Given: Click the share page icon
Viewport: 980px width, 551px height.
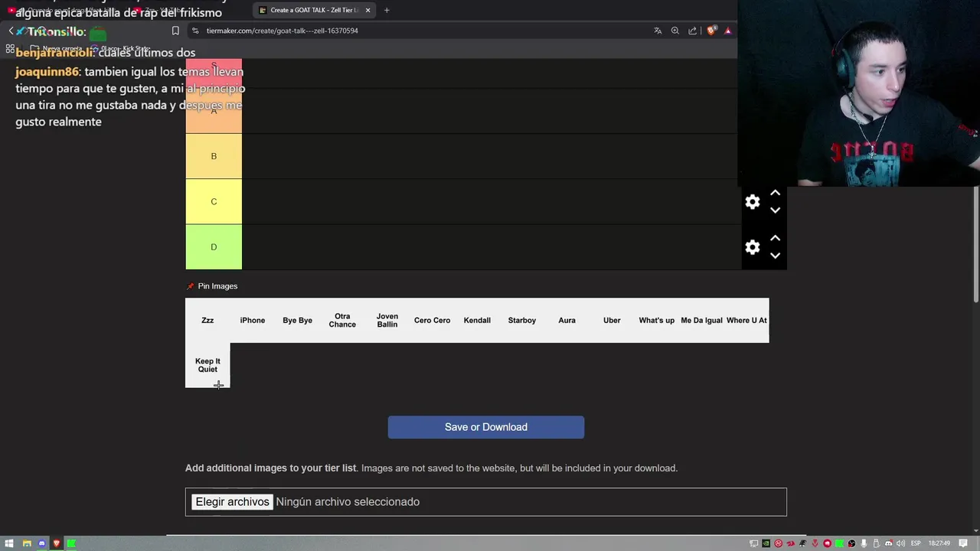Looking at the screenshot, I should click(x=692, y=31).
